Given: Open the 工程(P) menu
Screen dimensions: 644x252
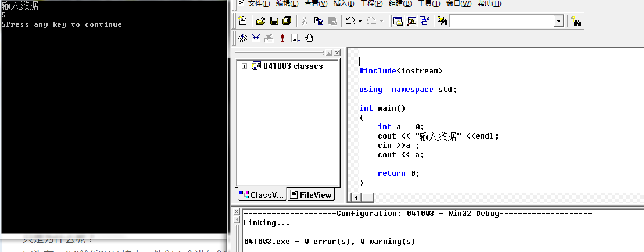Looking at the screenshot, I should (371, 3).
